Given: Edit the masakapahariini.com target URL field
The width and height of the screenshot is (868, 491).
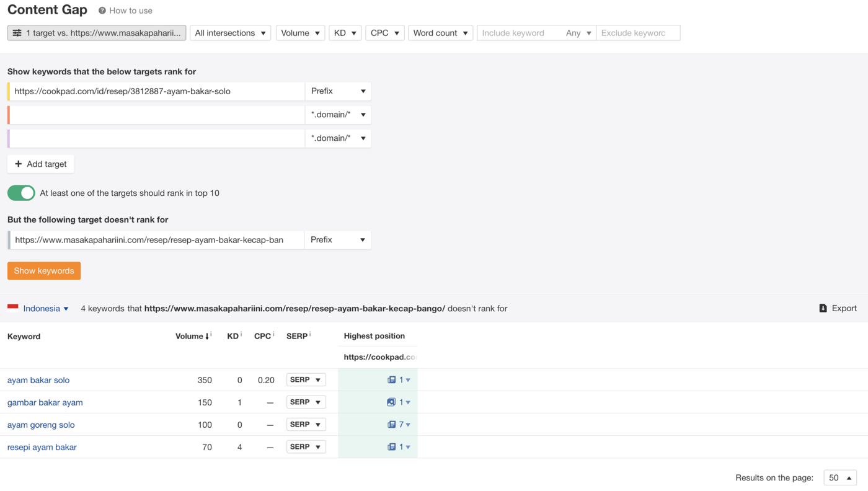Looking at the screenshot, I should [x=156, y=240].
